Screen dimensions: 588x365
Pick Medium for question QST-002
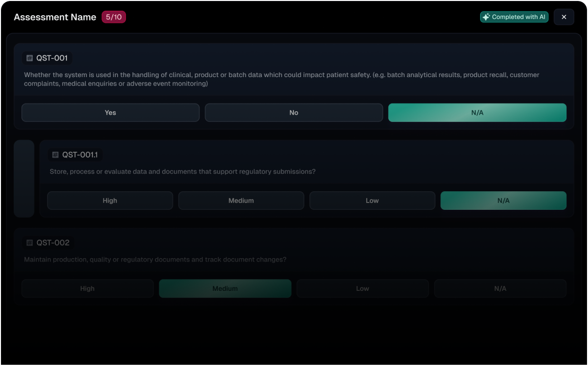pyautogui.click(x=225, y=288)
